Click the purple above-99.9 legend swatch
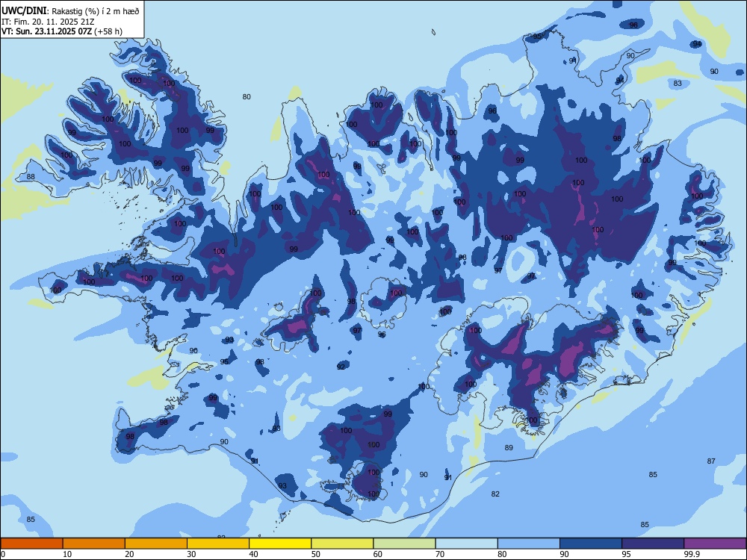This screenshot has height=560, width=747. [715, 544]
